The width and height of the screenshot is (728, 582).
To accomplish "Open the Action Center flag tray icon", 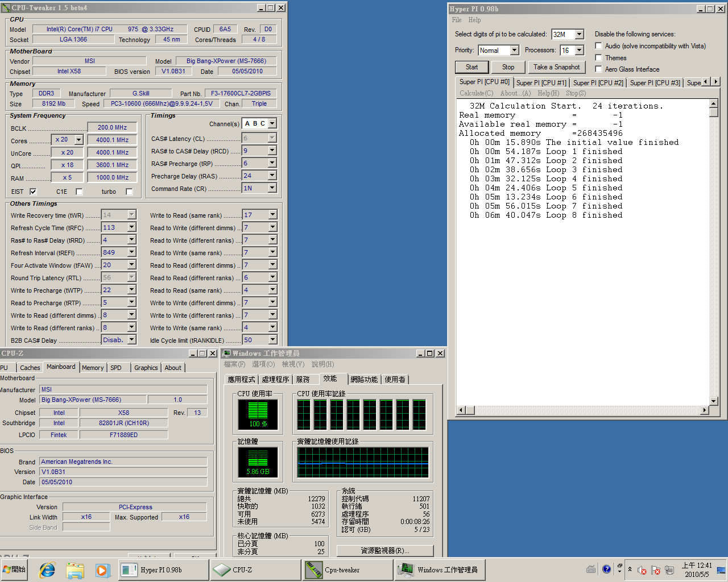I will 656,570.
